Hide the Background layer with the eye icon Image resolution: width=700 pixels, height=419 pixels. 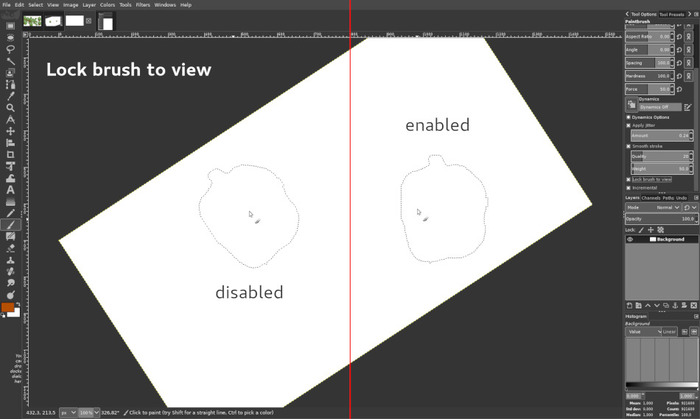[630, 239]
